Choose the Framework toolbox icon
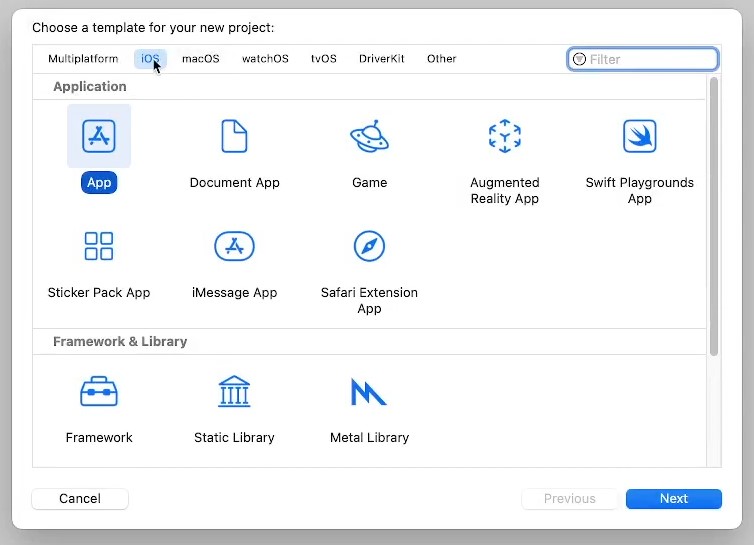This screenshot has height=545, width=754. [99, 392]
